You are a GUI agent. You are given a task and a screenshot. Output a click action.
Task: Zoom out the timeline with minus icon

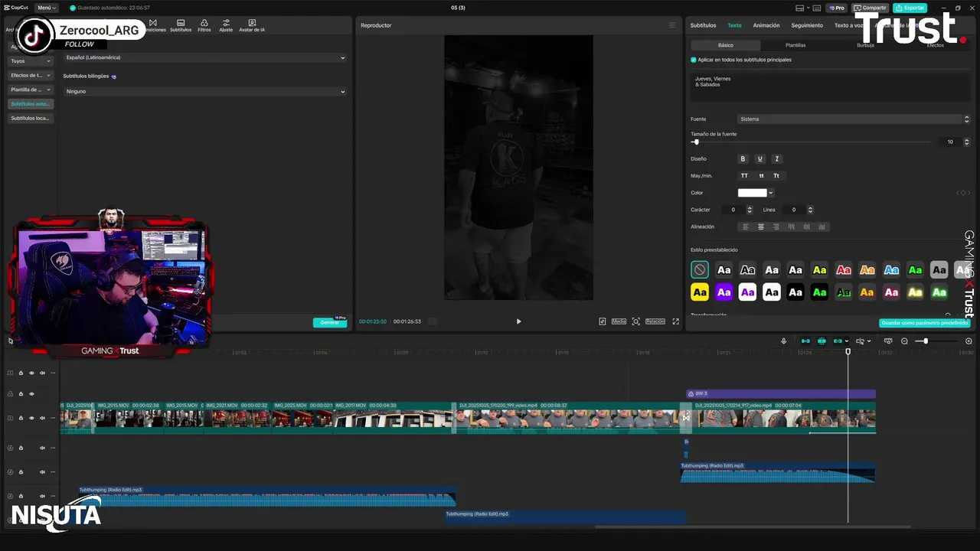coord(904,341)
